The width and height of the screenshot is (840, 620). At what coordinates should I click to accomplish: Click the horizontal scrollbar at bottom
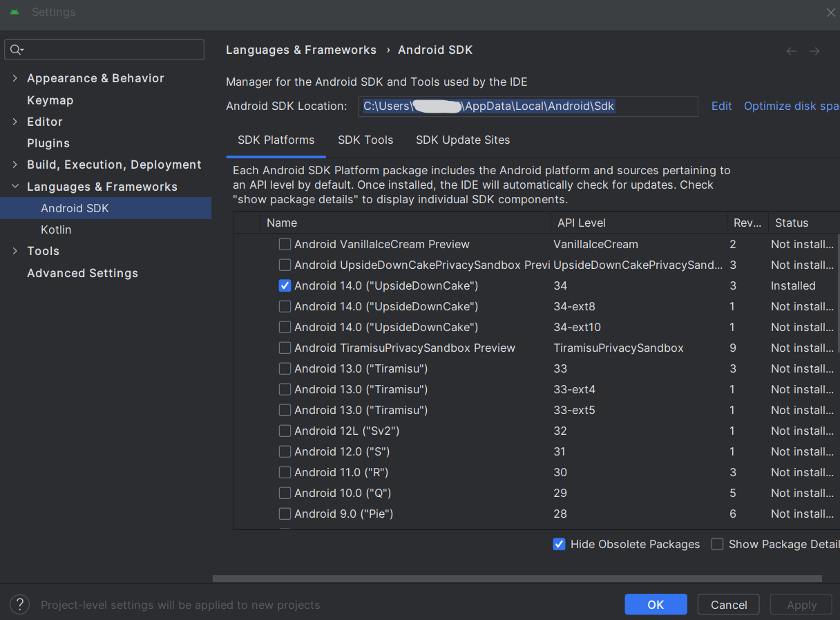coord(517,579)
